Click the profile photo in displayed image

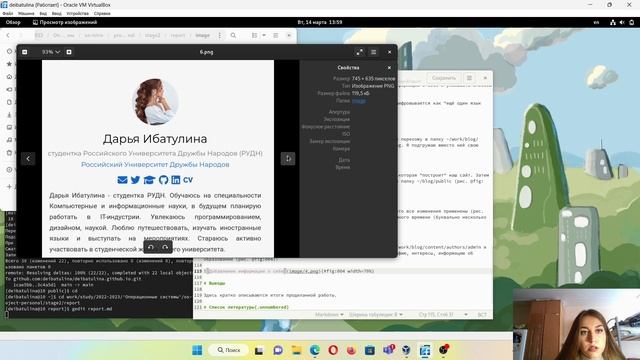pos(156,102)
